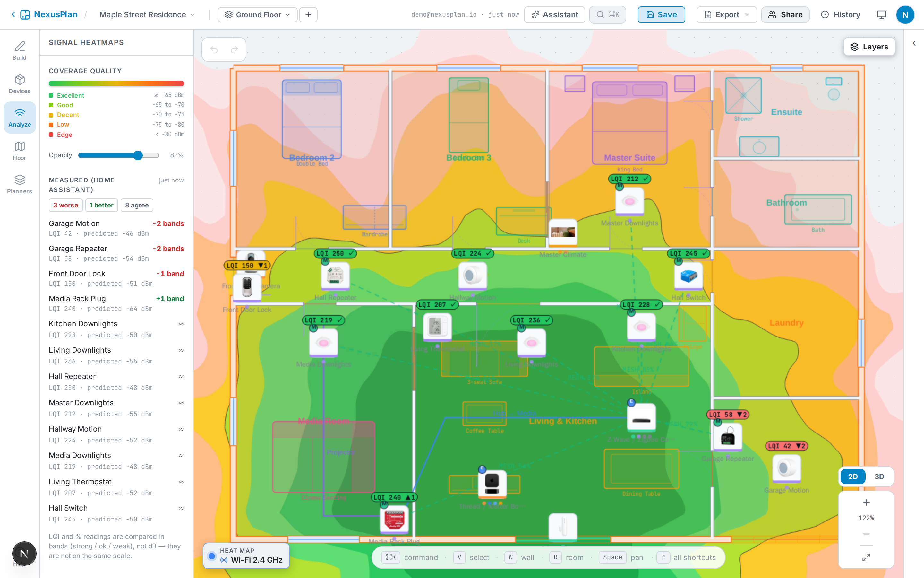Screen dimensions: 924x578
Task: Select the Hall Repeater device on plan
Action: pyautogui.click(x=335, y=276)
